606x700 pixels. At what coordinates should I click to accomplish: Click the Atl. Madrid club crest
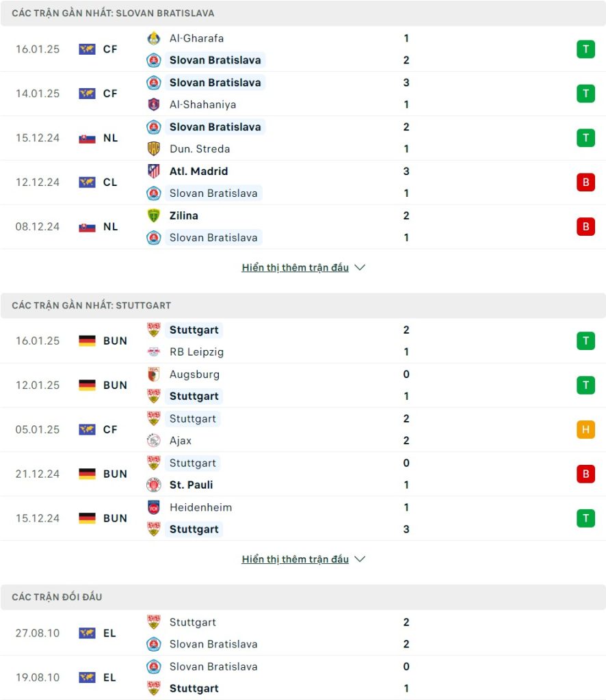[x=154, y=172]
